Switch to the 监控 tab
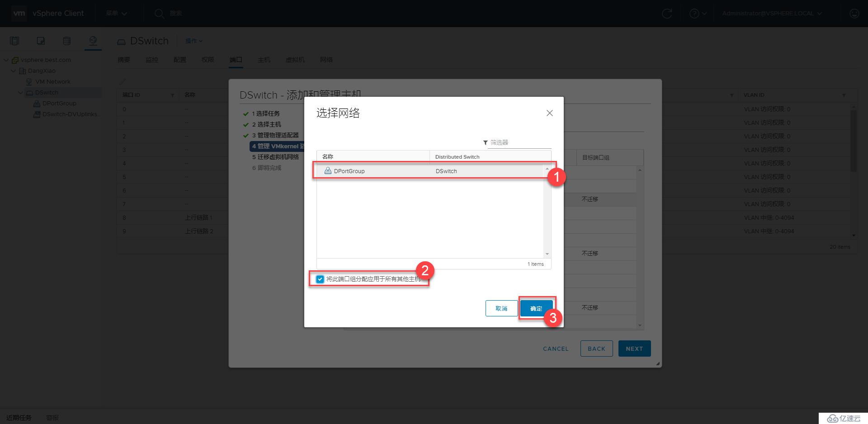This screenshot has width=868, height=424. [x=151, y=60]
